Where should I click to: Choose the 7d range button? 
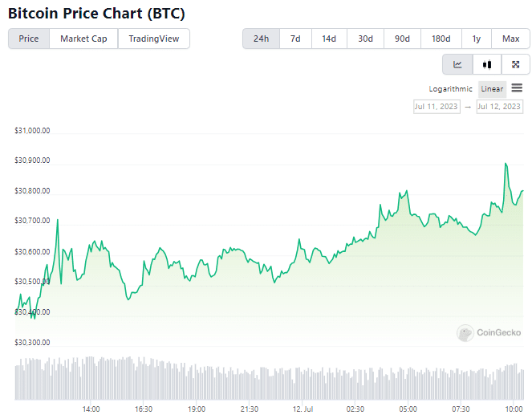(295, 39)
